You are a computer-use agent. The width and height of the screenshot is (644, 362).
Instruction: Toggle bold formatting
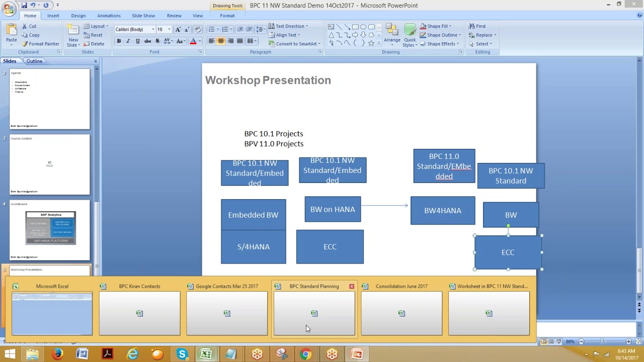119,41
